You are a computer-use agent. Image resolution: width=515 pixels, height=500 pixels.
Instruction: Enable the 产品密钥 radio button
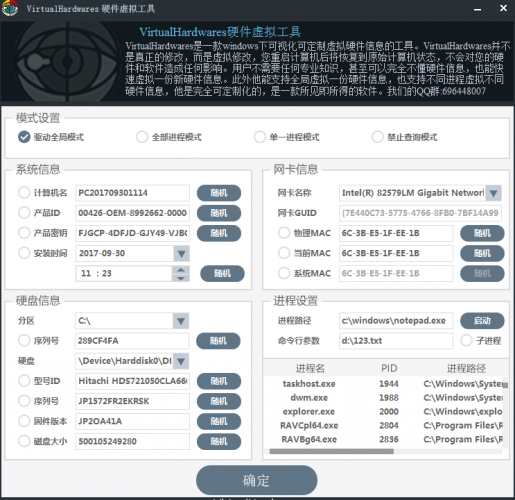(x=24, y=233)
